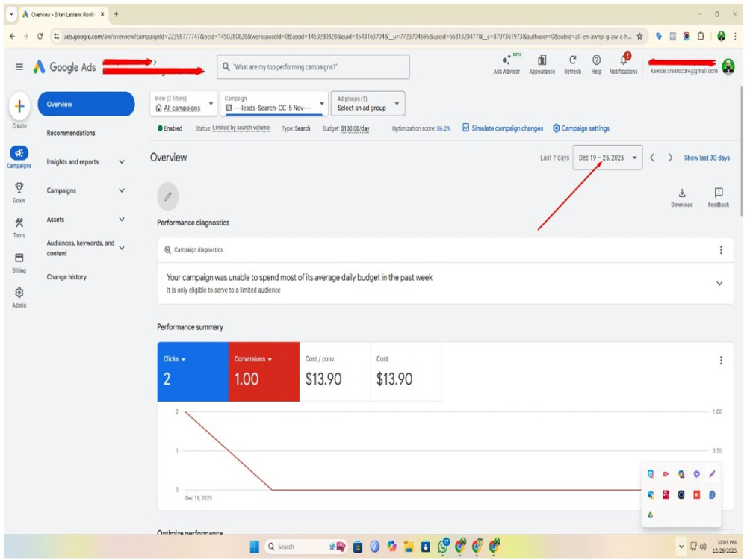Open Performance summary more options menu
The height and width of the screenshot is (560, 747).
721,361
